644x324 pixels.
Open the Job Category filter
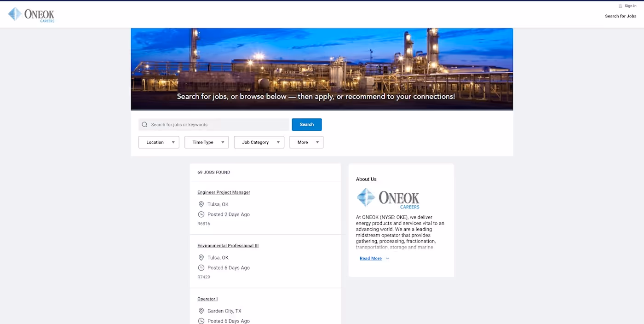click(259, 142)
